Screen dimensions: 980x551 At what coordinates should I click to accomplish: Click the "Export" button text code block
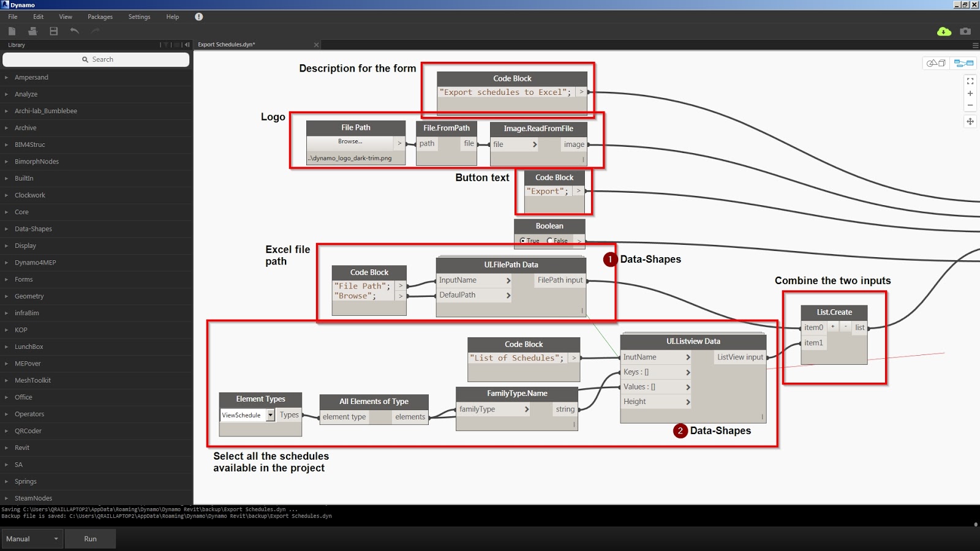pos(548,192)
